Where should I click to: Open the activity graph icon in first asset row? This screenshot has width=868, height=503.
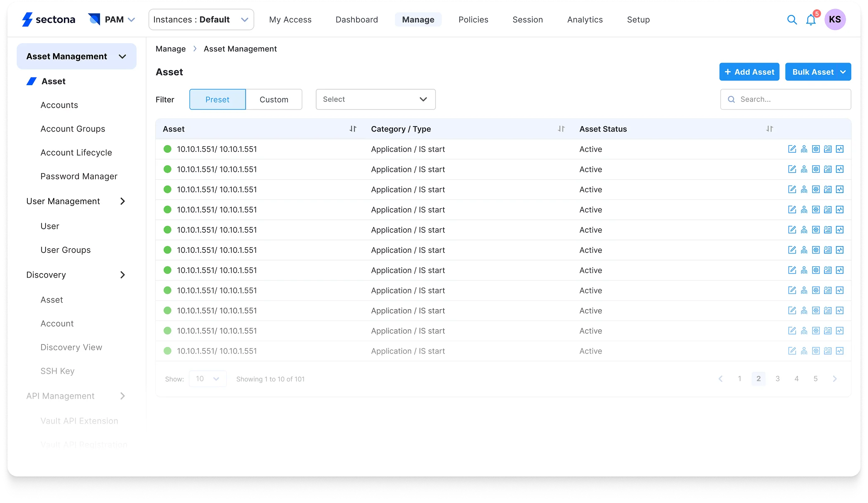pos(839,149)
